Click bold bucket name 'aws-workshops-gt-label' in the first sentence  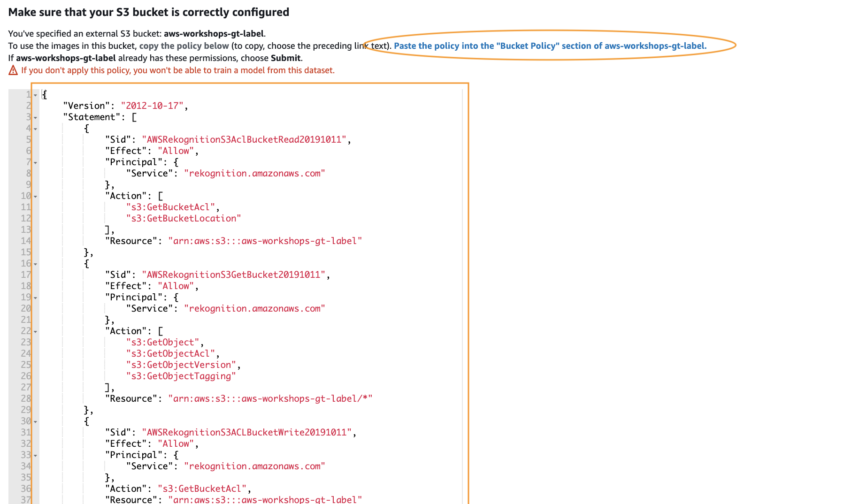pyautogui.click(x=214, y=34)
